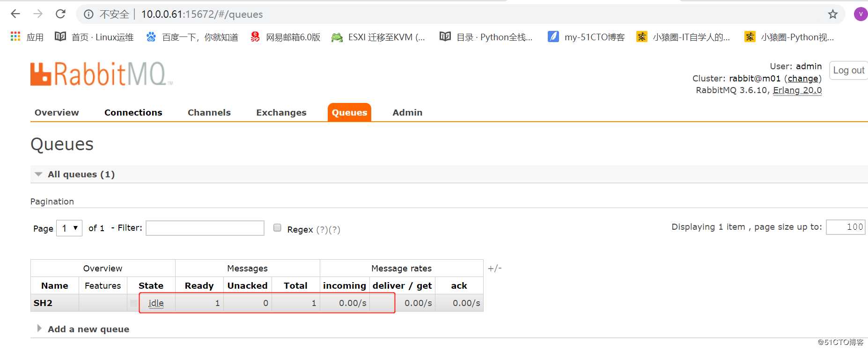Sort queues by incoming rate column

pyautogui.click(x=344, y=285)
